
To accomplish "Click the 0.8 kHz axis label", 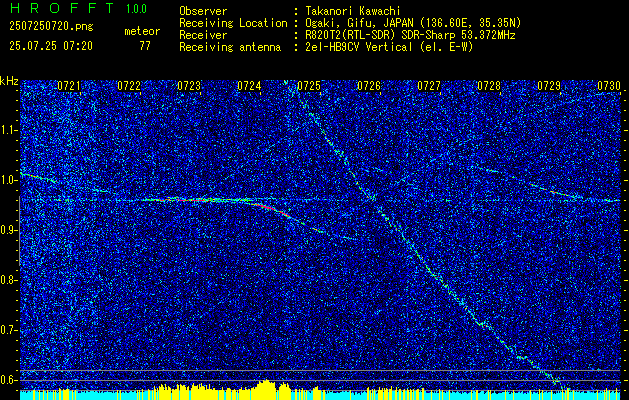I will tap(8, 280).
